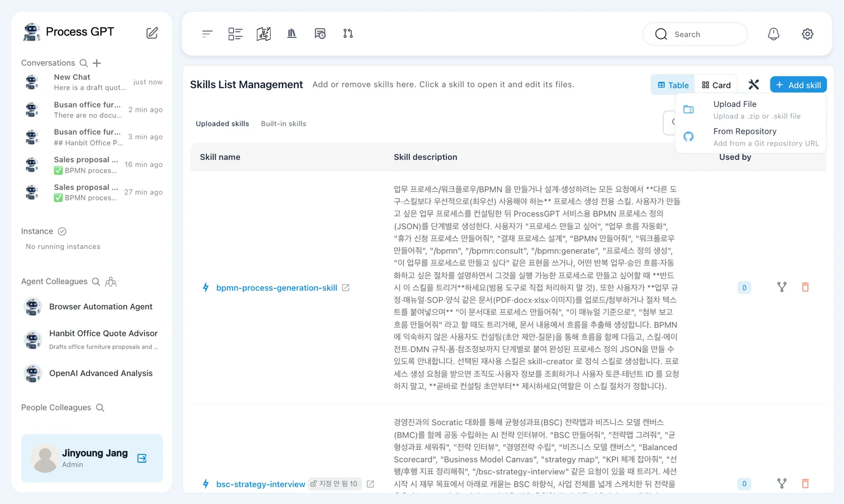Open the tools wrench icon next to Card
The height and width of the screenshot is (504, 844).
753,84
